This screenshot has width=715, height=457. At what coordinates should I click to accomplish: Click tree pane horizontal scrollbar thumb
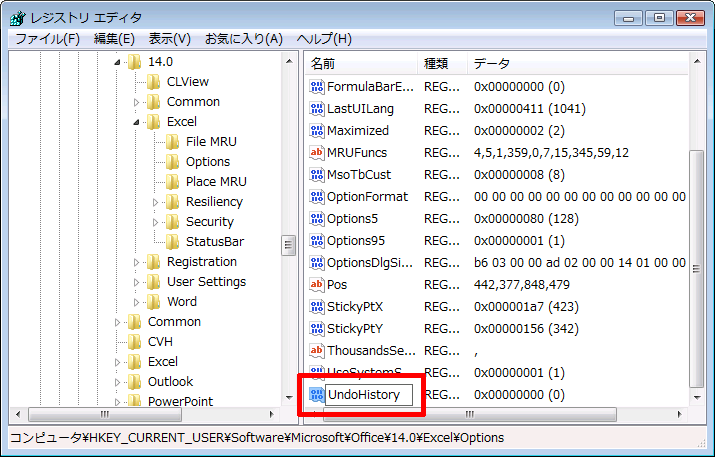click(105, 414)
